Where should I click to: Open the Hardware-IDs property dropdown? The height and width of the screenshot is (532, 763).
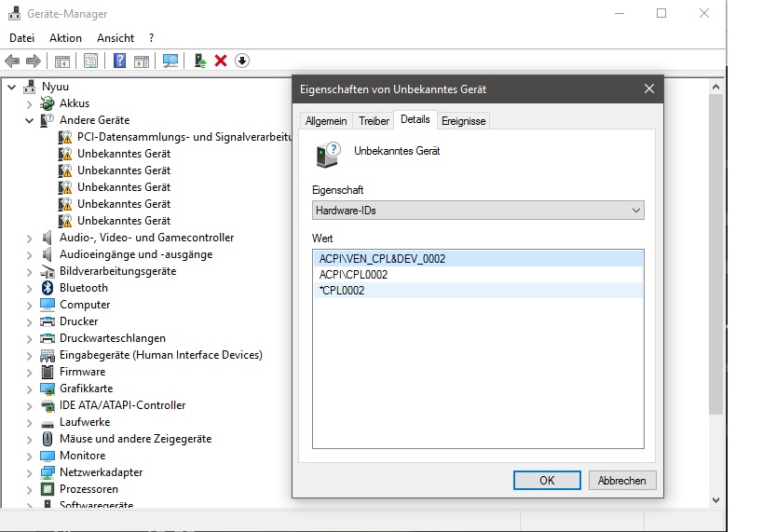tap(478, 211)
